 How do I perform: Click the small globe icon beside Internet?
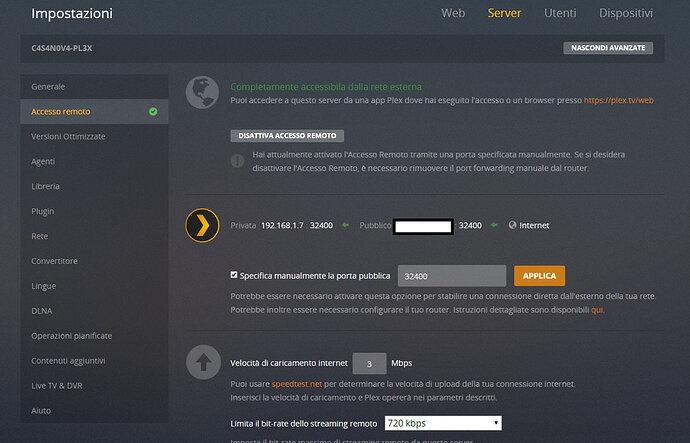(512, 225)
